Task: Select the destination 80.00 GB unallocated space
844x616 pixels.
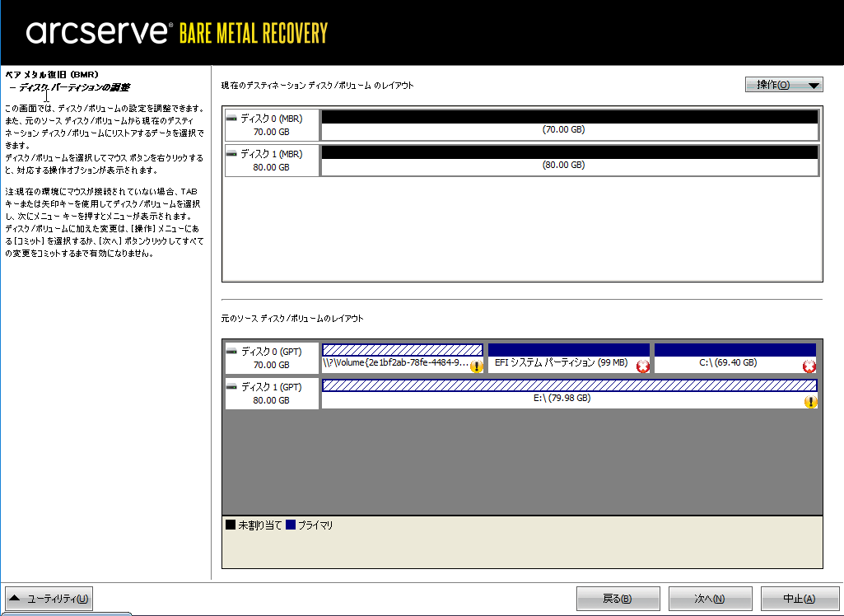Action: pos(570,161)
